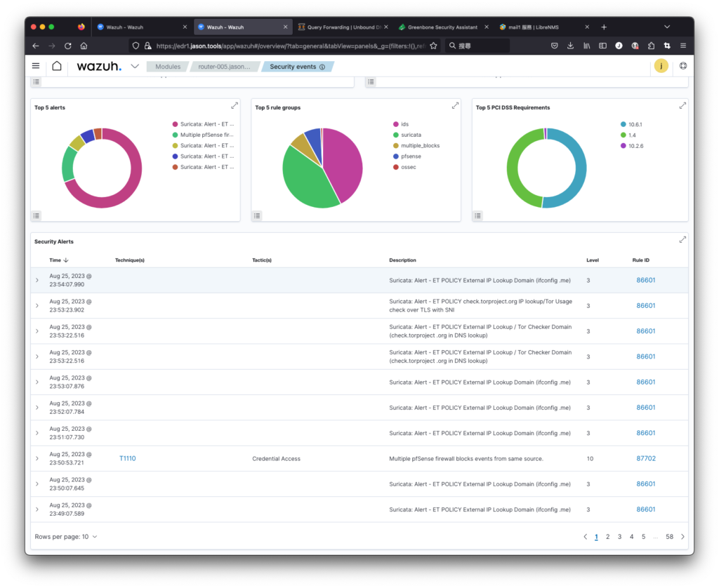Expand the Wazuh logo dropdown chevron

(x=135, y=67)
